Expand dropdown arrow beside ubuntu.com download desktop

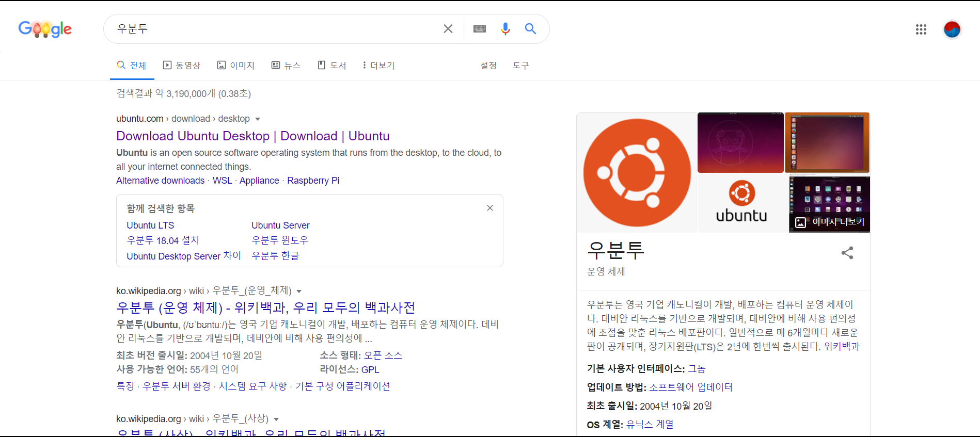pos(258,119)
